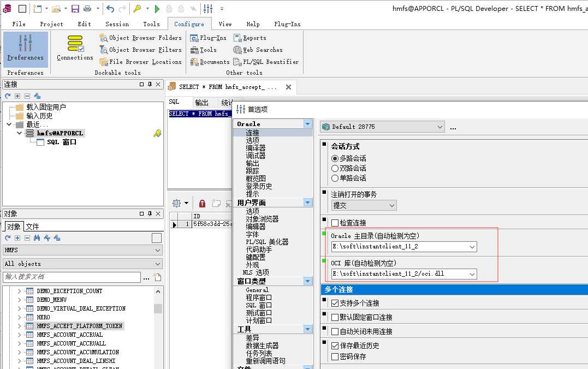Click the 载入固定用户 folder item

[46, 107]
